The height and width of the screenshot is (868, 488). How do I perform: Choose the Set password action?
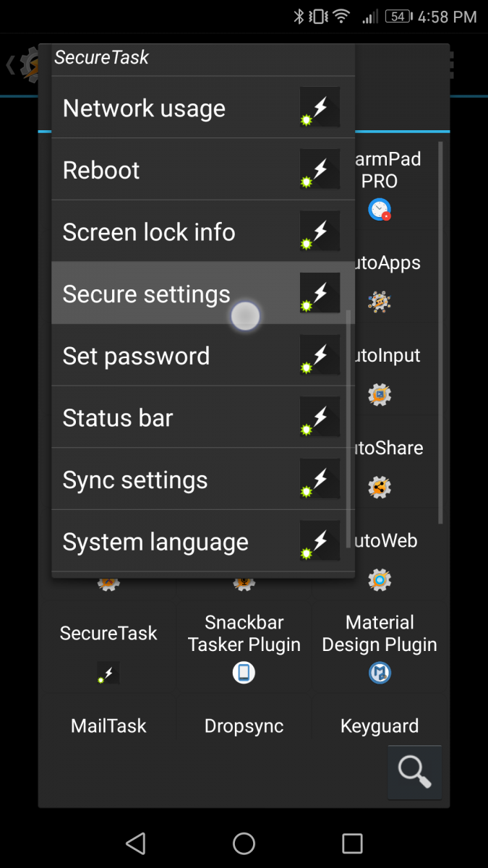[136, 355]
